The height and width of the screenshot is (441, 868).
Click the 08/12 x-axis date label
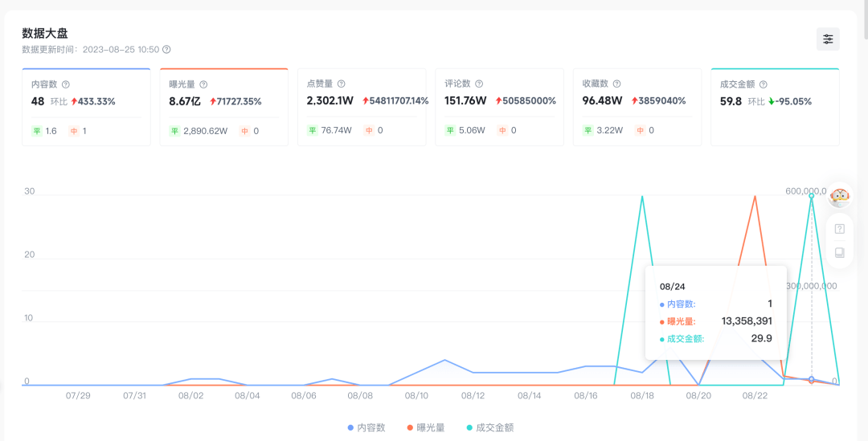473,396
